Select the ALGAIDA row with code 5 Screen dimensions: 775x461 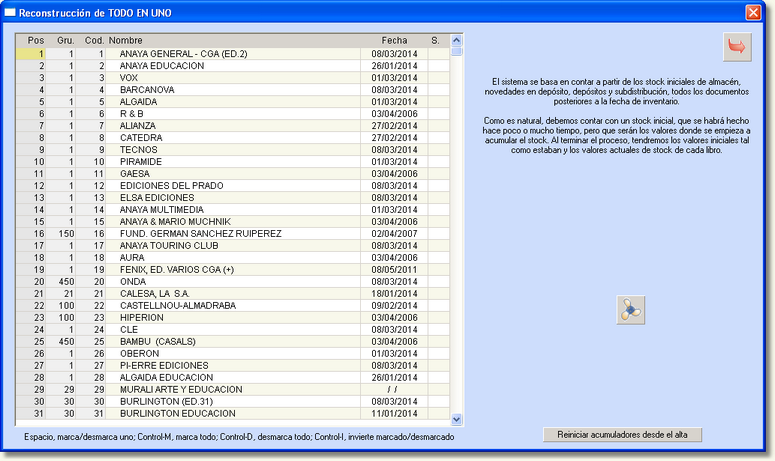click(x=233, y=102)
